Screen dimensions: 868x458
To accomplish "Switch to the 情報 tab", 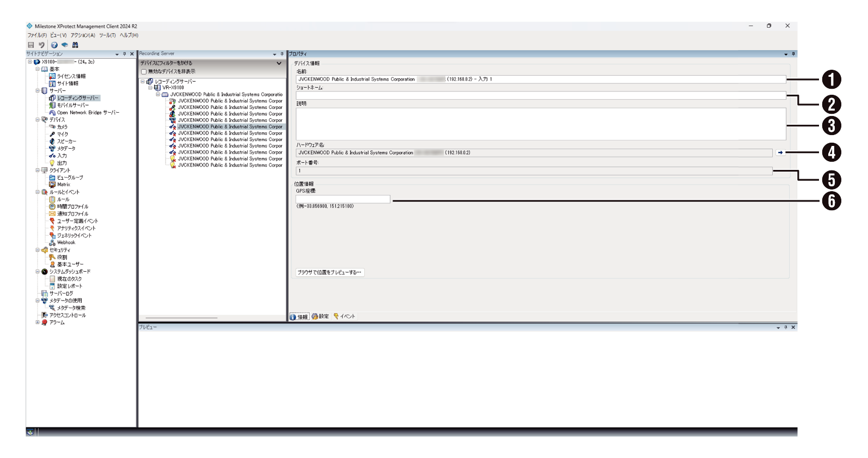I will [299, 316].
